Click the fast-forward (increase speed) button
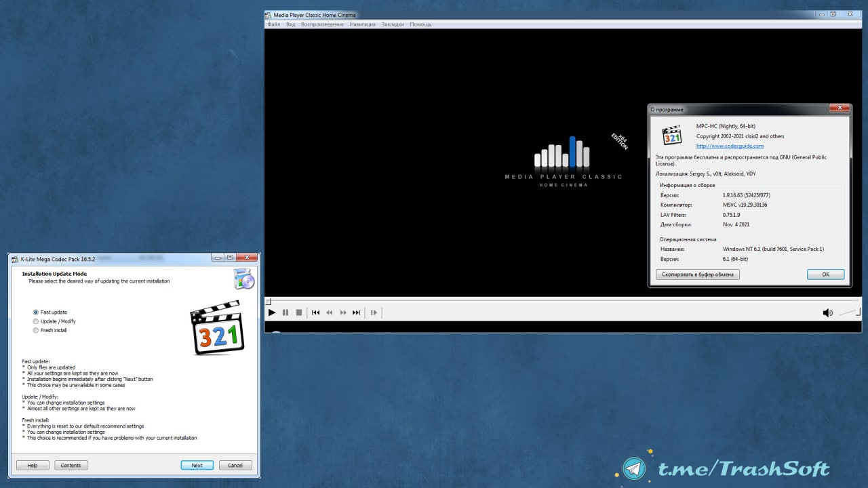 [343, 312]
